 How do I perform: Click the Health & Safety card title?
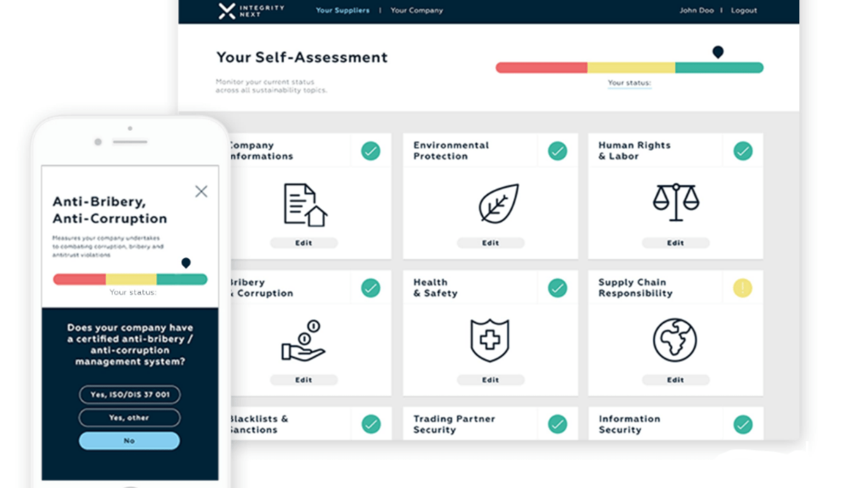pos(435,288)
